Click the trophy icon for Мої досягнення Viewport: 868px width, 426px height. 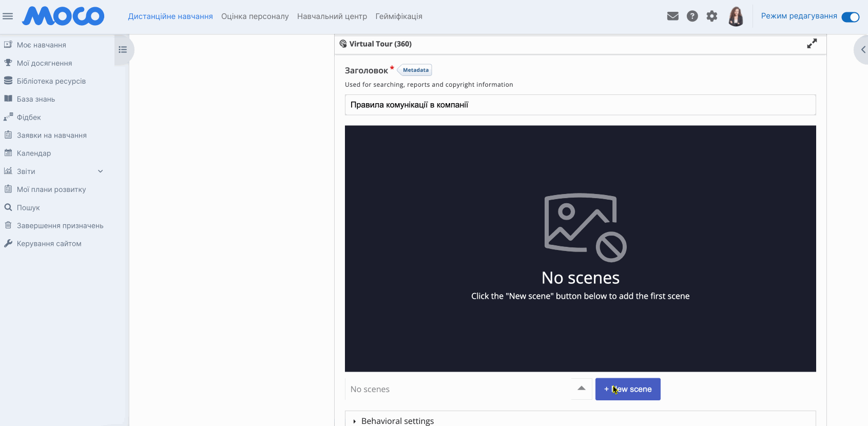[x=8, y=63]
